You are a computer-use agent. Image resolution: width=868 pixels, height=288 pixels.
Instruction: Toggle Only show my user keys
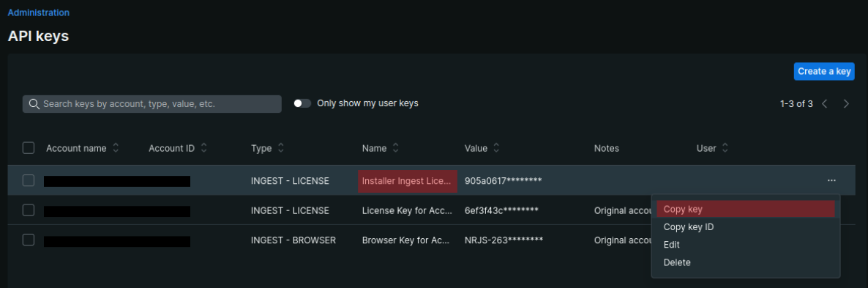pos(302,103)
